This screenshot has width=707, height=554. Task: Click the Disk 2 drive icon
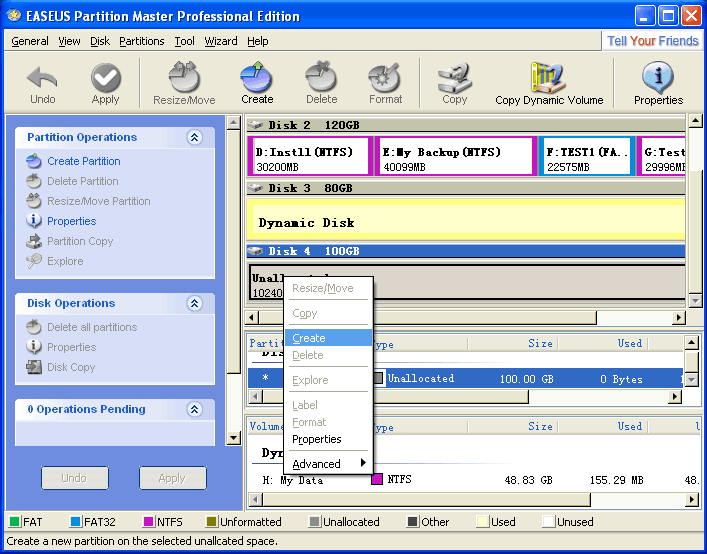tap(255, 125)
